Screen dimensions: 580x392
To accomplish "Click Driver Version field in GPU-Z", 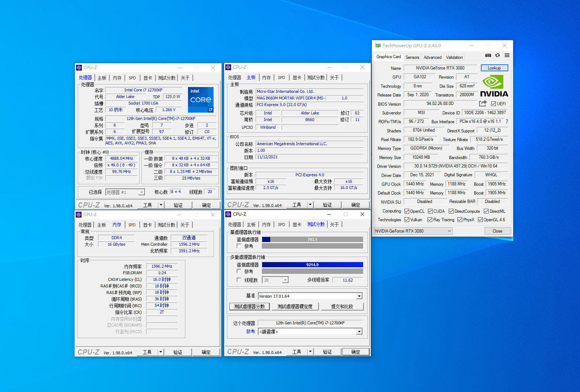I will [456, 166].
